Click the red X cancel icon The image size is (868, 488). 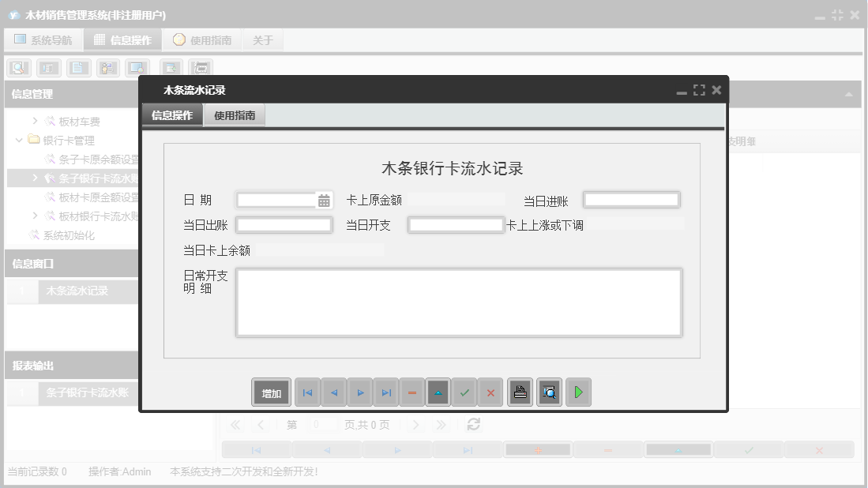(490, 392)
